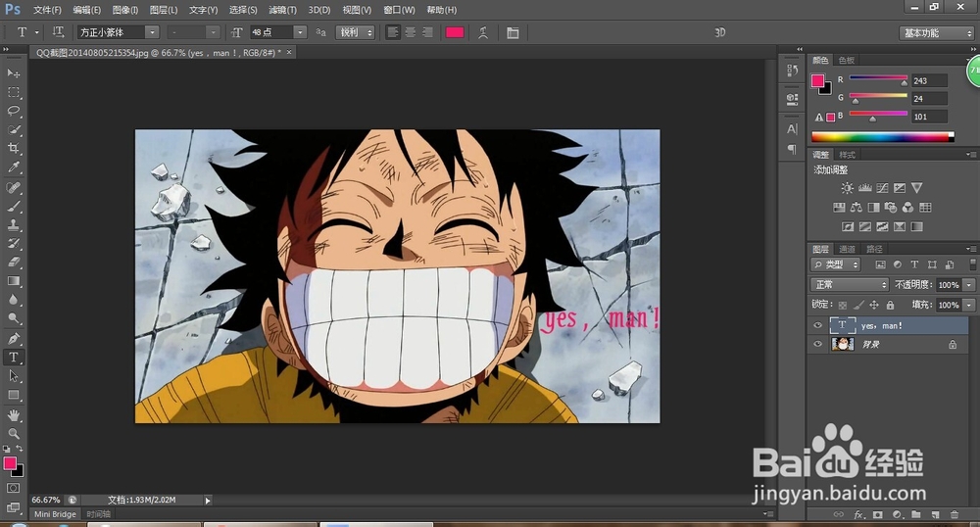Open the Character and Paragraph panels toggle

(513, 32)
